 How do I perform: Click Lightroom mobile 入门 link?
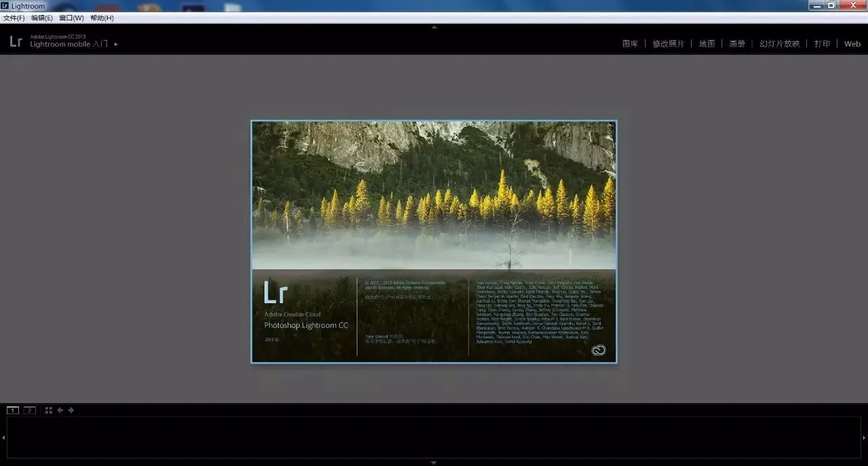point(69,44)
